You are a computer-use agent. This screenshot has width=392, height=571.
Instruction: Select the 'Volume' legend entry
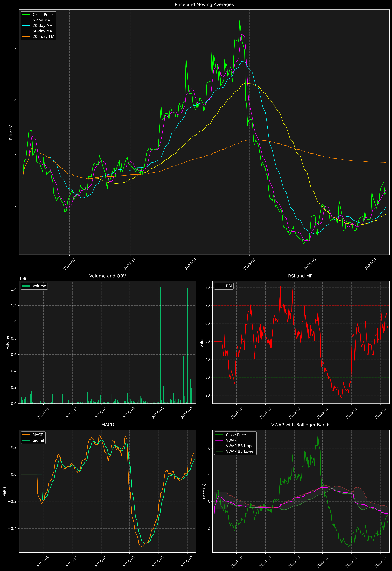39,286
